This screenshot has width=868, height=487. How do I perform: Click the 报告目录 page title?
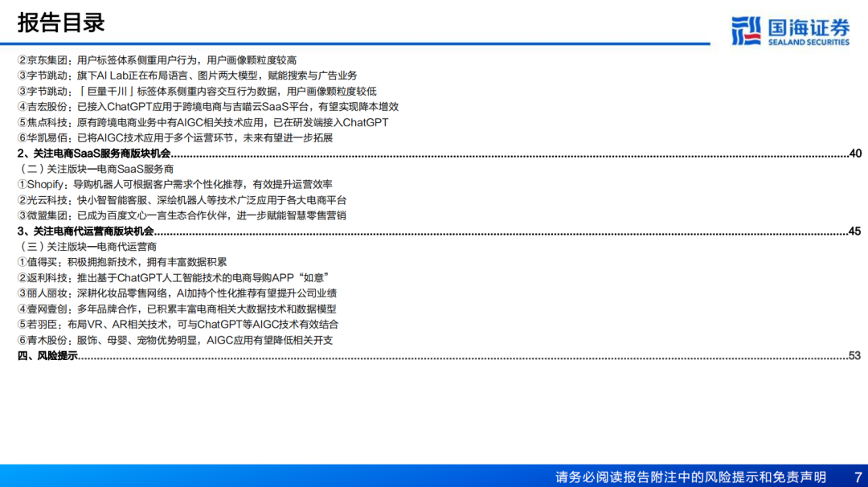click(61, 23)
